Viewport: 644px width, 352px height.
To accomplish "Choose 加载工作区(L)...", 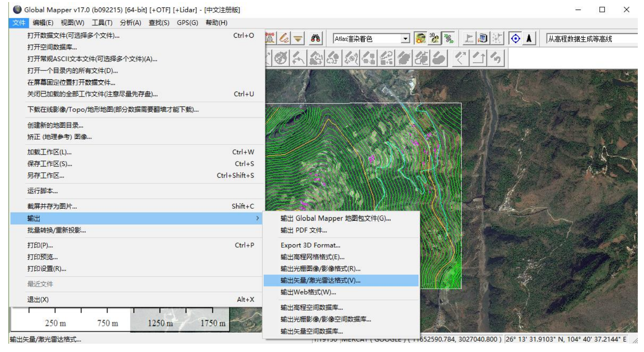I will tap(137, 152).
